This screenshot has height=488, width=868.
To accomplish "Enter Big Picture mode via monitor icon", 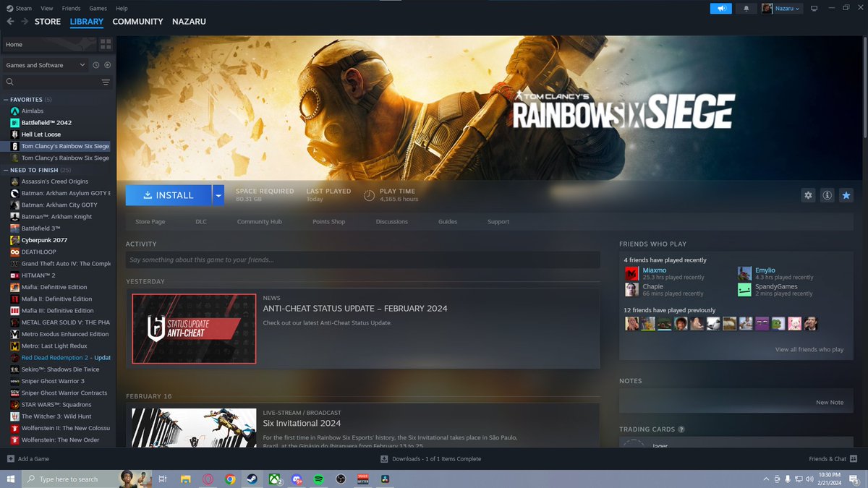I will coord(814,9).
